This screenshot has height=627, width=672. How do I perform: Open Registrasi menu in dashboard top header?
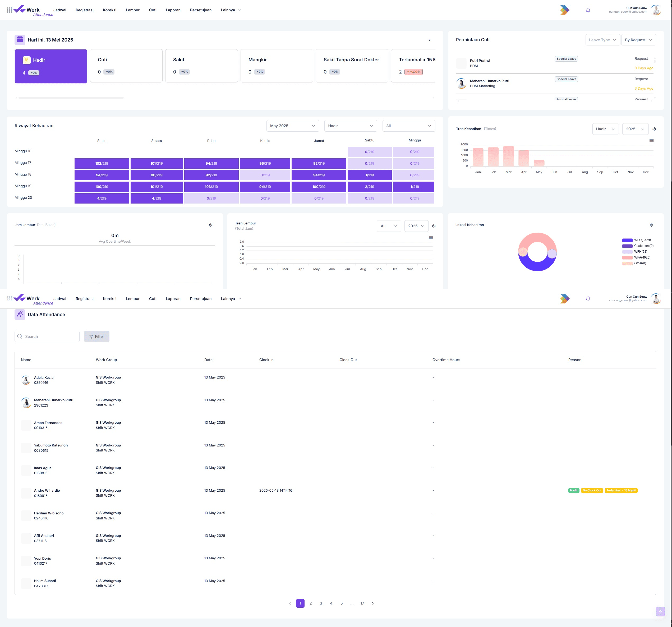pyautogui.click(x=85, y=10)
